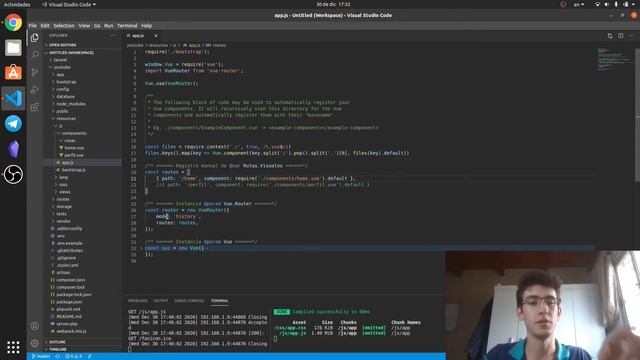Open Files manager from the dock
The image size is (640, 360).
tap(13, 48)
